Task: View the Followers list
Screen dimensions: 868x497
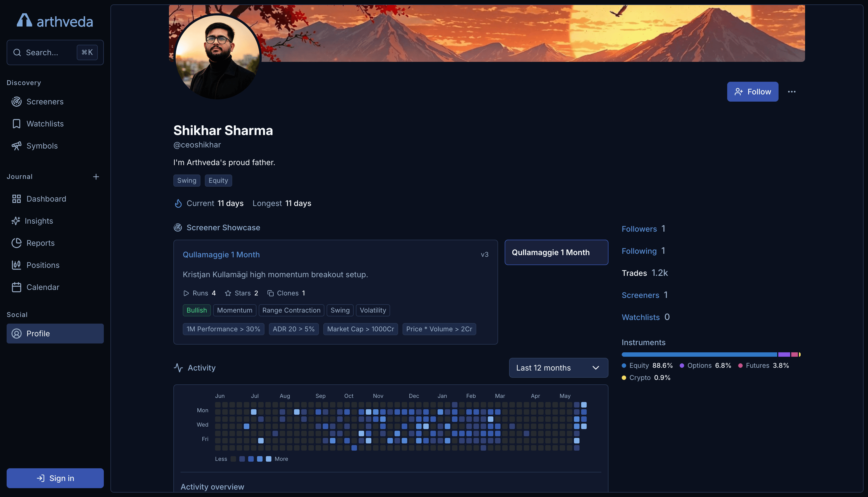Action: 639,229
